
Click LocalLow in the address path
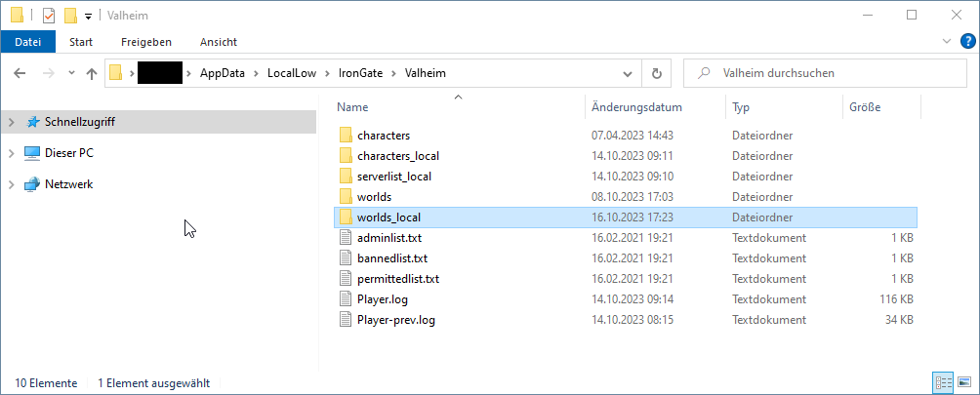[x=291, y=73]
